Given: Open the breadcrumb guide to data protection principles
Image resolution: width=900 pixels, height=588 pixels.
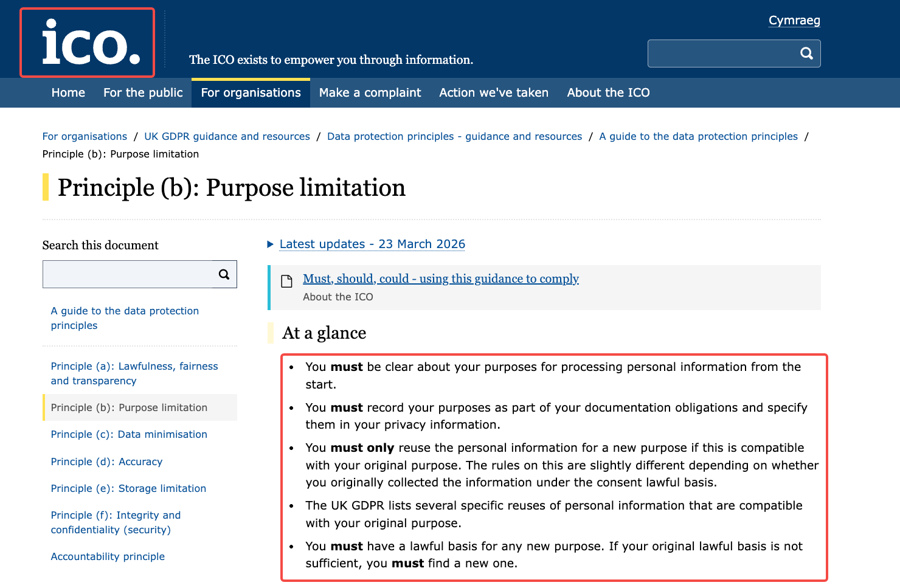Looking at the screenshot, I should tap(698, 136).
